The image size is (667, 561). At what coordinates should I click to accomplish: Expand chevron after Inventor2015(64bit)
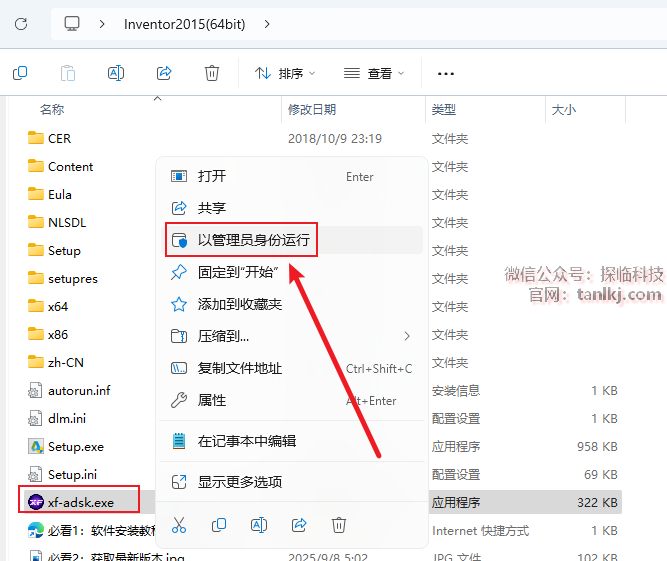click(267, 24)
